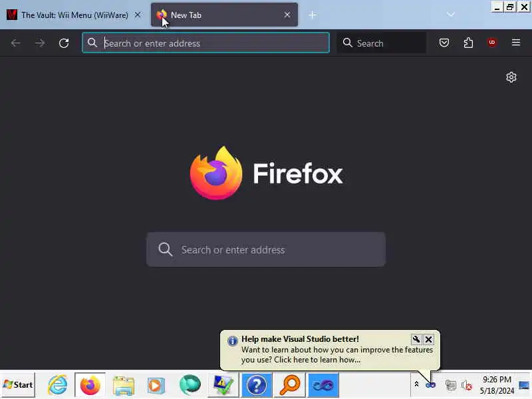Open the Windows Start menu

[x=18, y=385]
